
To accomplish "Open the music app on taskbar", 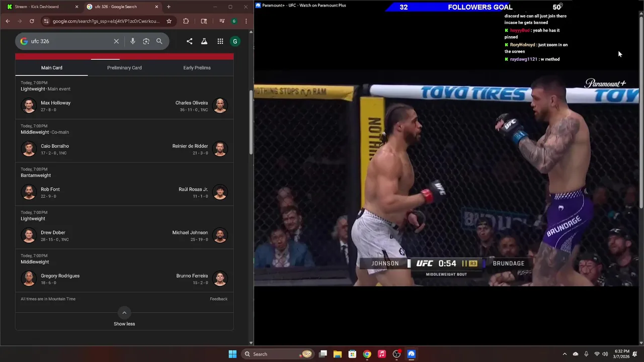I will click(382, 354).
